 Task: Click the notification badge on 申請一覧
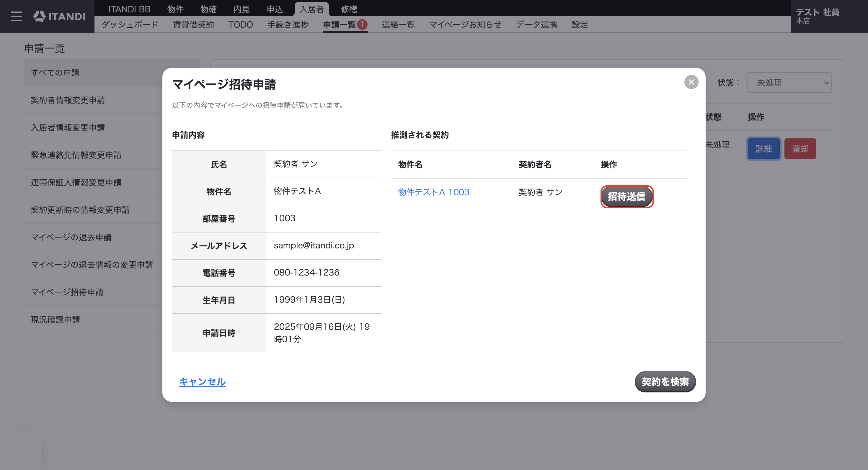pos(362,24)
